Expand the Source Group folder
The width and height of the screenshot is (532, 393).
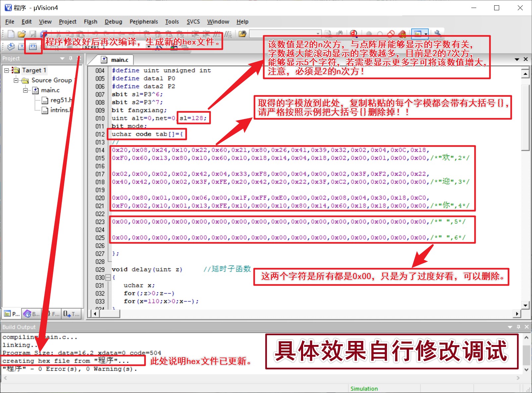16,80
